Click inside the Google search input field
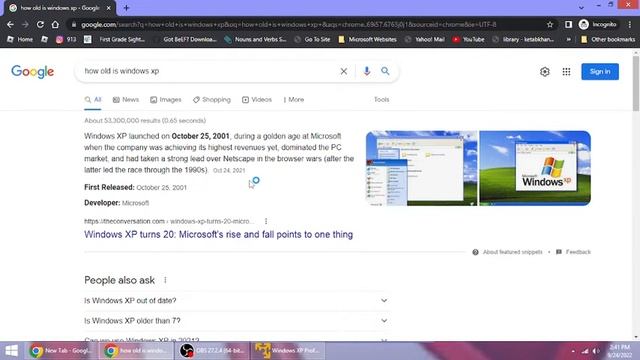This screenshot has width=640, height=360. click(x=208, y=71)
